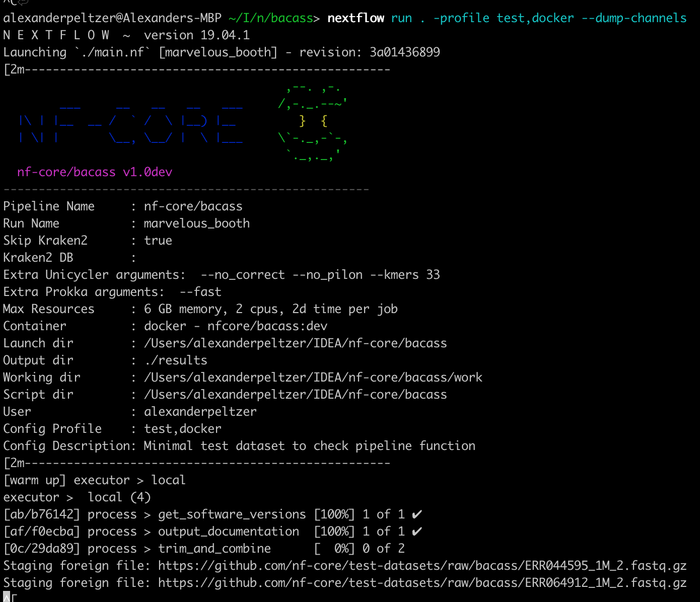Image resolution: width=700 pixels, height=602 pixels.
Task: Select '[marvelous_booth]' in the Launching line
Action: pyautogui.click(x=218, y=52)
